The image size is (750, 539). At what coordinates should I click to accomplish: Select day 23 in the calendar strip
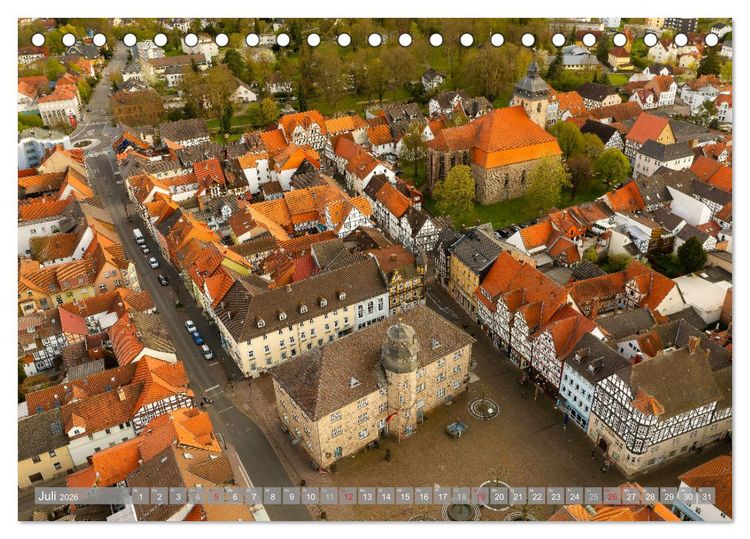[x=556, y=496]
